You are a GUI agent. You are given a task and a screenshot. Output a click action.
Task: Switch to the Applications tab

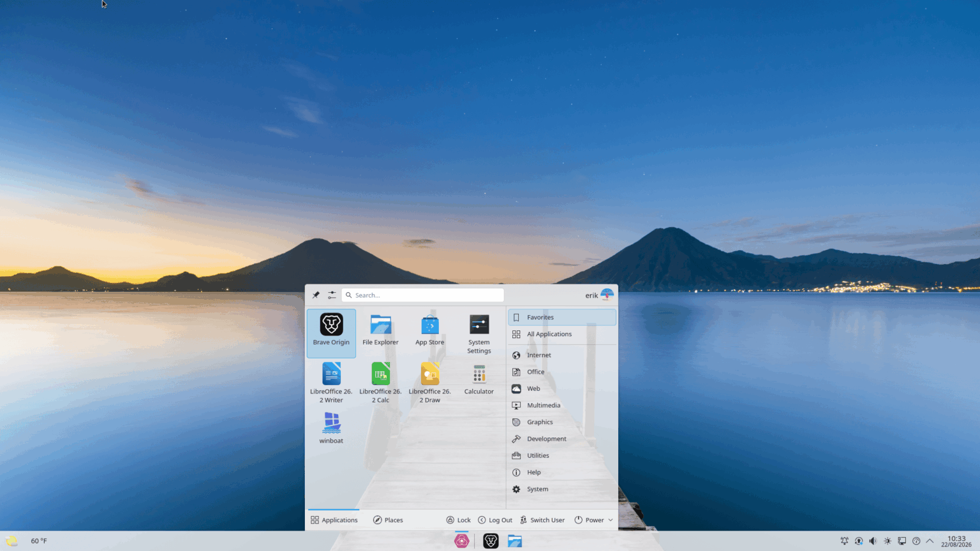click(334, 520)
